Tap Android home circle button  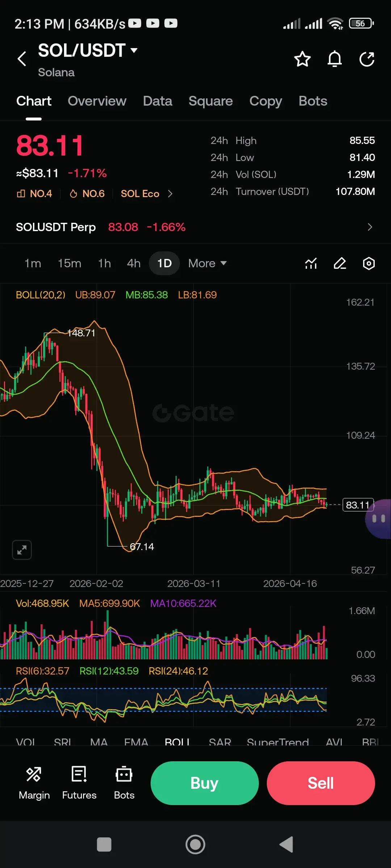click(195, 844)
